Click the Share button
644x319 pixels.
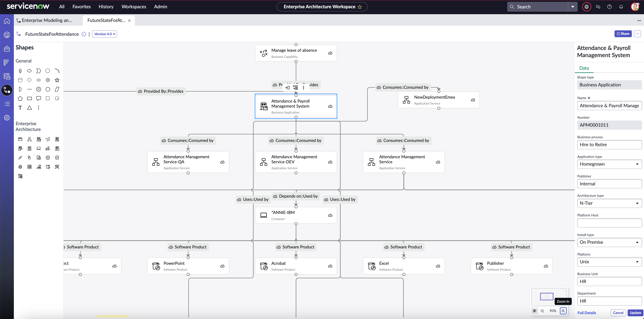click(x=623, y=34)
